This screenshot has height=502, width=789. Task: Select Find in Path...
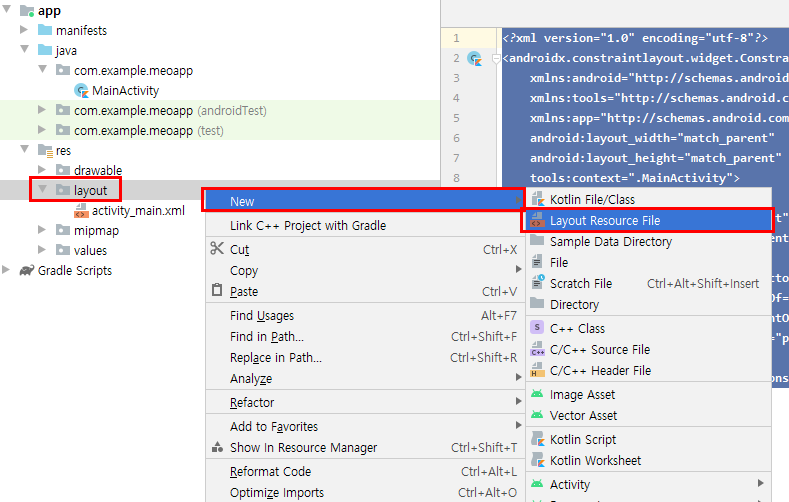pyautogui.click(x=364, y=337)
